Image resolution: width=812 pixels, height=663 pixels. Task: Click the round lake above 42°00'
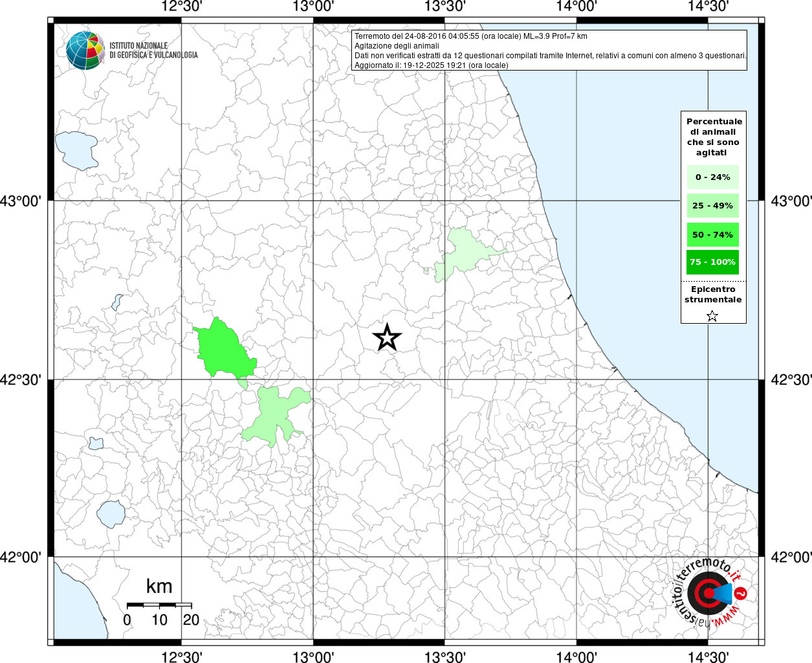(x=111, y=514)
